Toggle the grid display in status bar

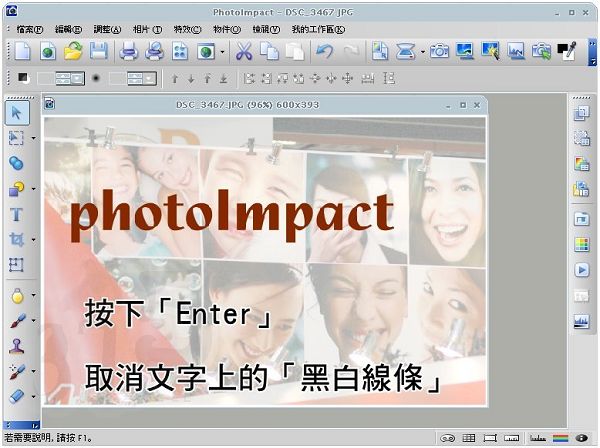[469, 438]
